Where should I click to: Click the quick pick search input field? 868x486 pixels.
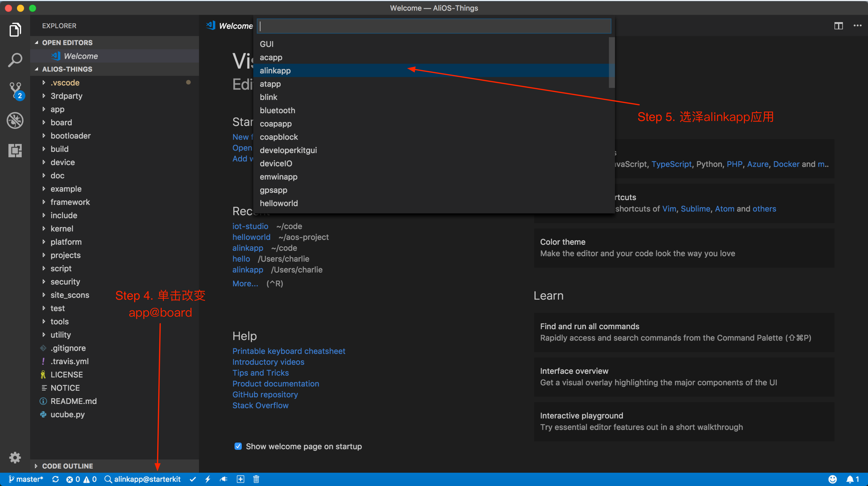[434, 26]
